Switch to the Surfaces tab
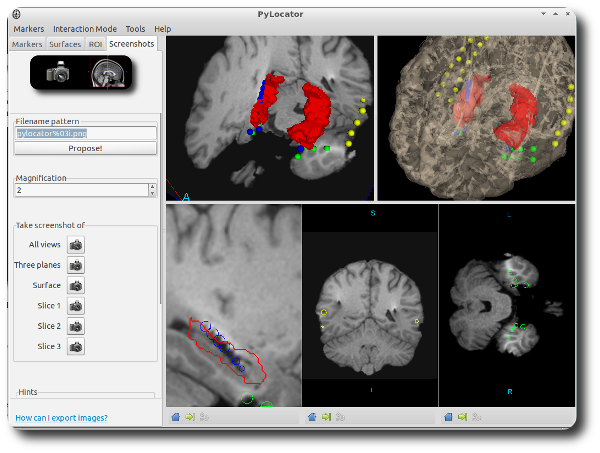 coord(65,44)
